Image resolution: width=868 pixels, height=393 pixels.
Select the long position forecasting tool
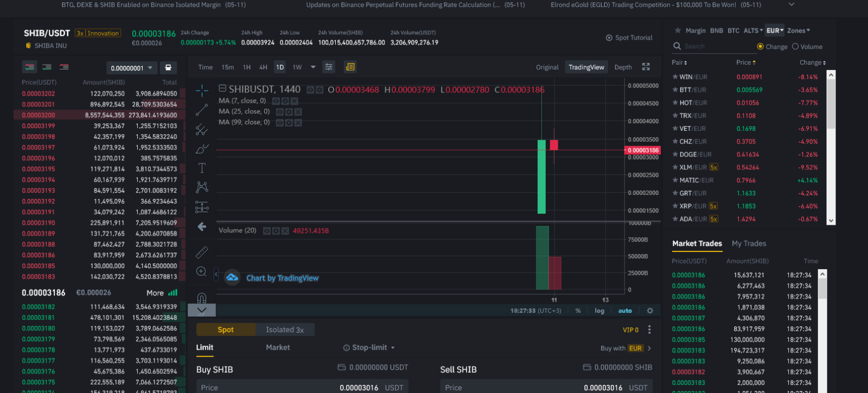pyautogui.click(x=202, y=207)
